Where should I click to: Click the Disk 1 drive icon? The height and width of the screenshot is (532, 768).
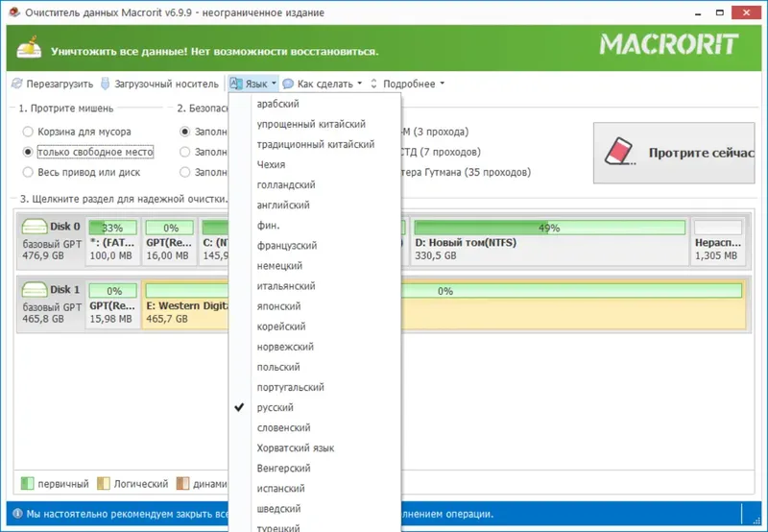click(x=35, y=289)
